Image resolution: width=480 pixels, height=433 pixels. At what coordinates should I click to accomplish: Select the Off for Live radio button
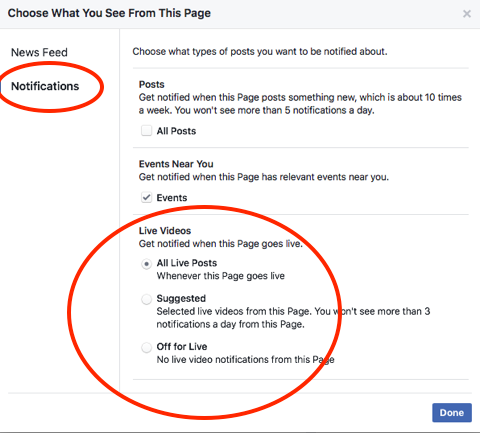pyautogui.click(x=146, y=347)
